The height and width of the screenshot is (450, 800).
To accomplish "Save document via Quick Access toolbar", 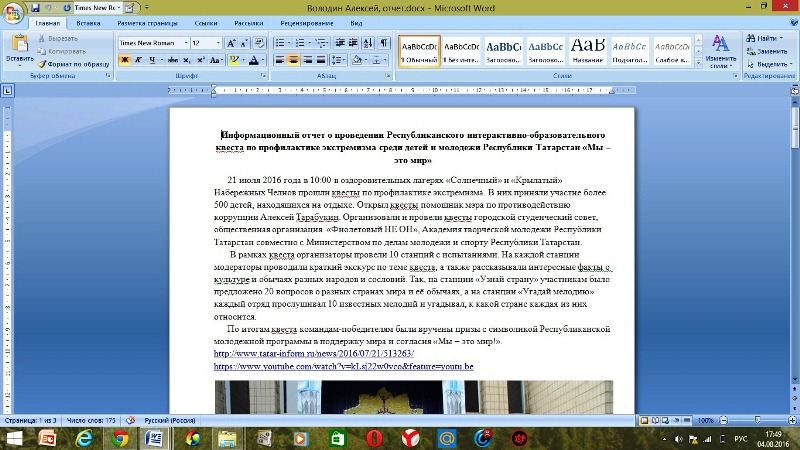I will click(x=37, y=7).
